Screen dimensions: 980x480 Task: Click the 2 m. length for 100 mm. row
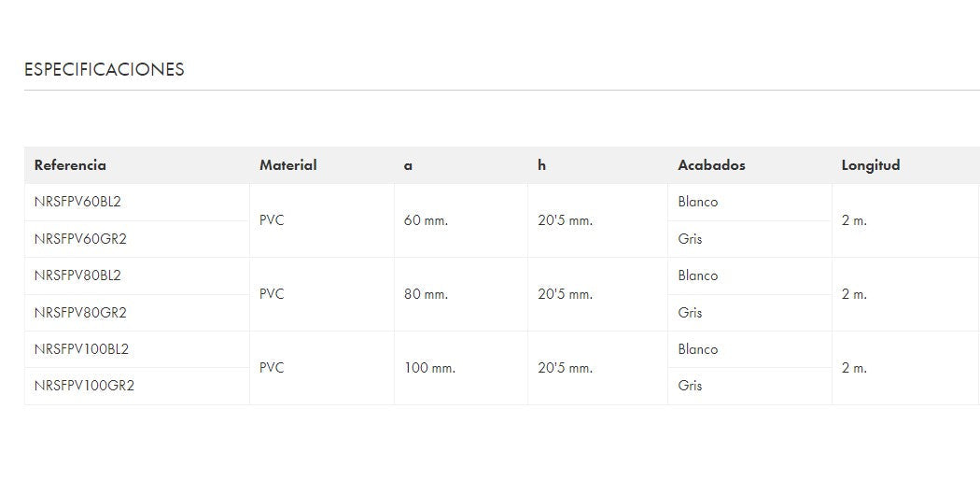(854, 368)
